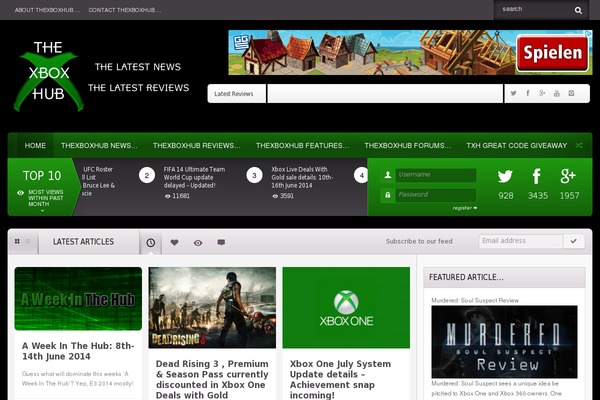Screen dimensions: 600x400
Task: Open the small YouTube icon in header
Action: tap(557, 93)
